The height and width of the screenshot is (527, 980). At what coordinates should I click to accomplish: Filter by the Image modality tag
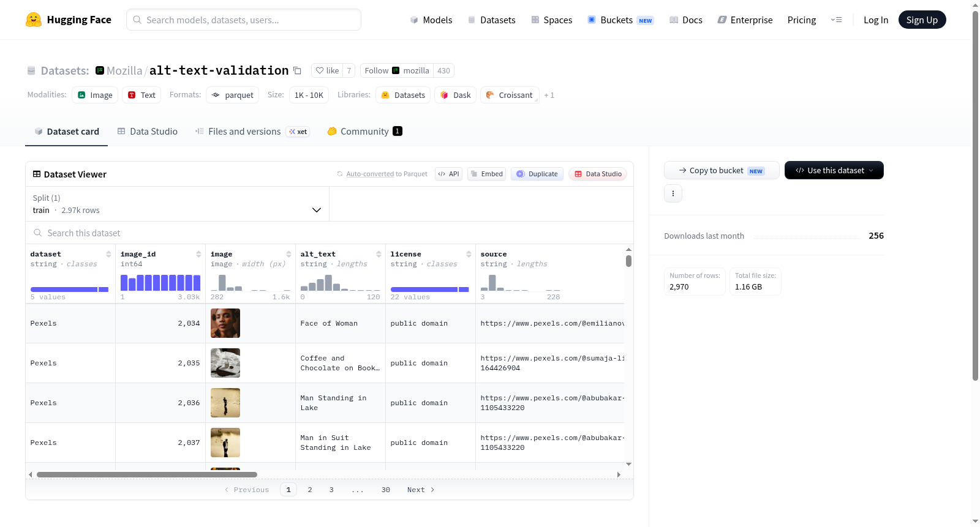coord(95,95)
